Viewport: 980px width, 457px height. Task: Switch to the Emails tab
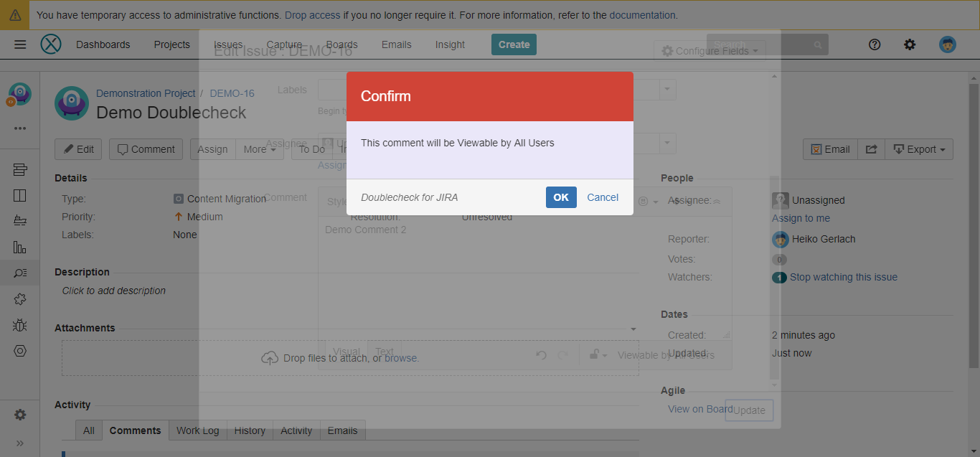point(342,430)
